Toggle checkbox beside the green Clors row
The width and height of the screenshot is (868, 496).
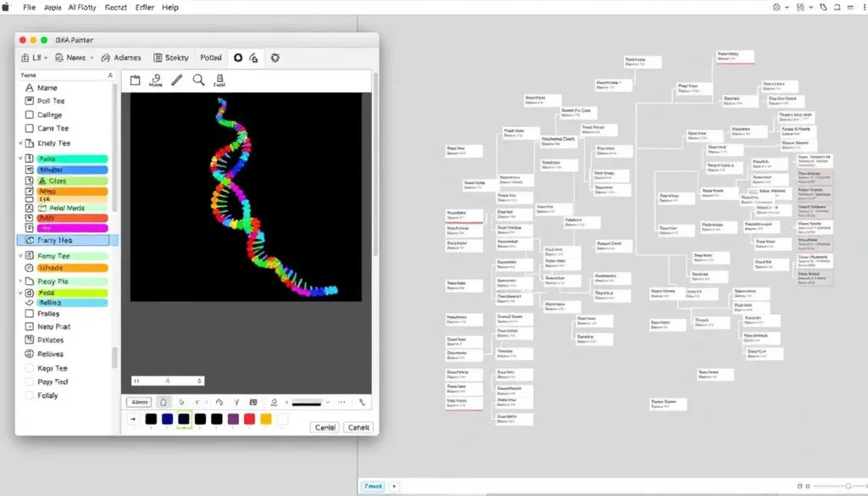coord(30,181)
